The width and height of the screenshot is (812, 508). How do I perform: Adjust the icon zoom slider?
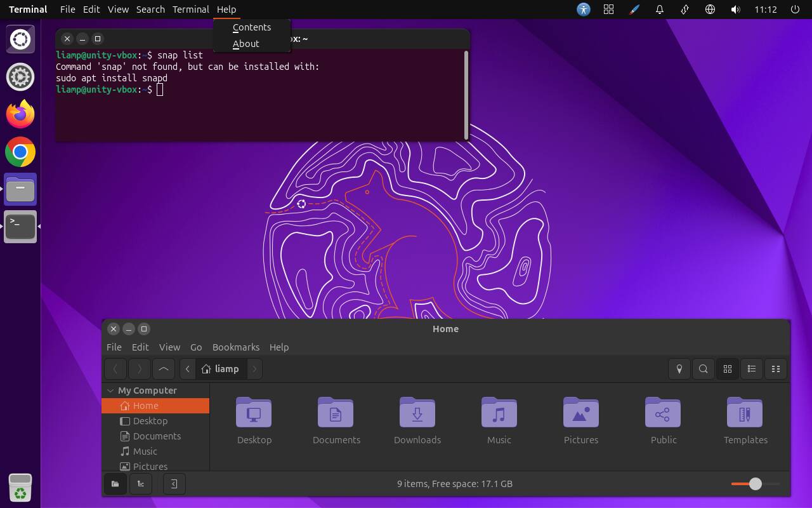click(755, 484)
